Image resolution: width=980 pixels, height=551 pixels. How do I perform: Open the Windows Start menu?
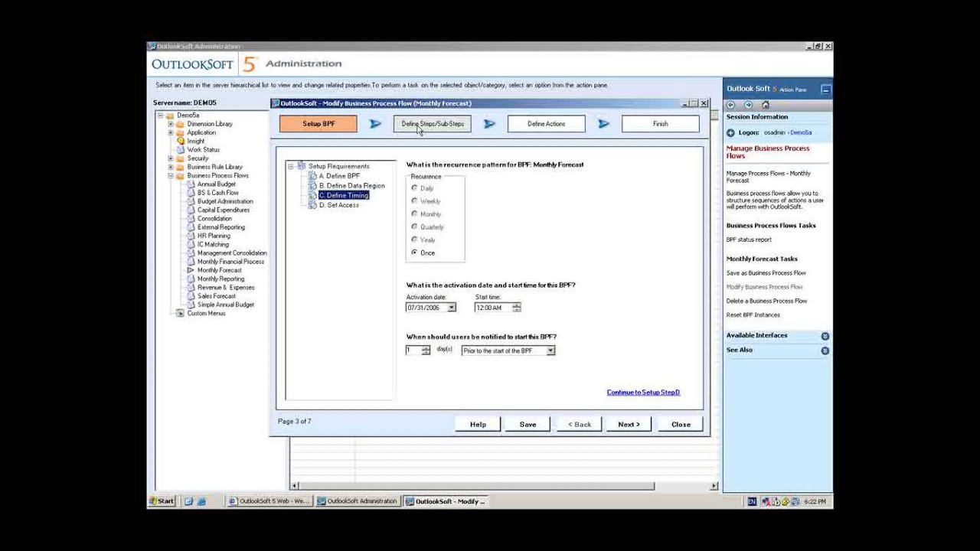point(162,501)
